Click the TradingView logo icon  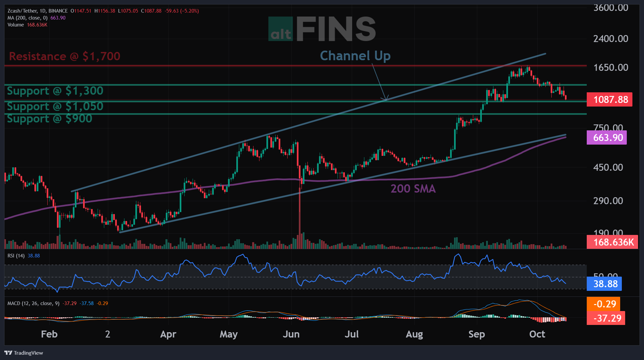(x=8, y=353)
